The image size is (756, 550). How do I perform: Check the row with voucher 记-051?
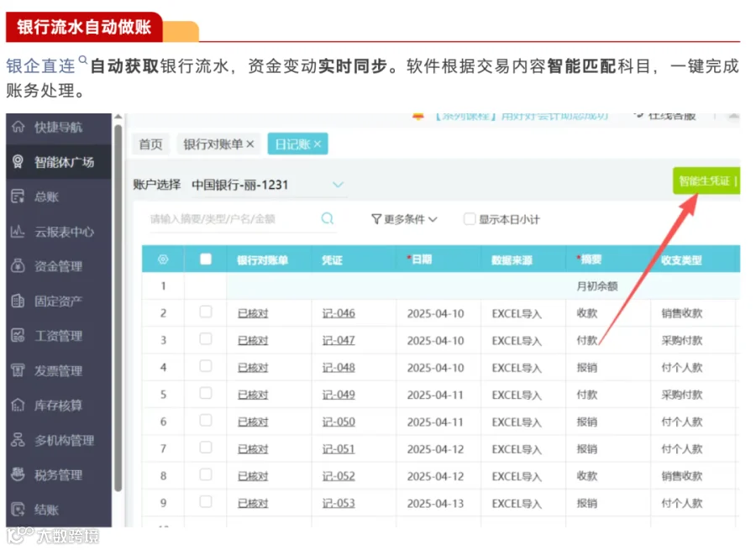pos(206,448)
